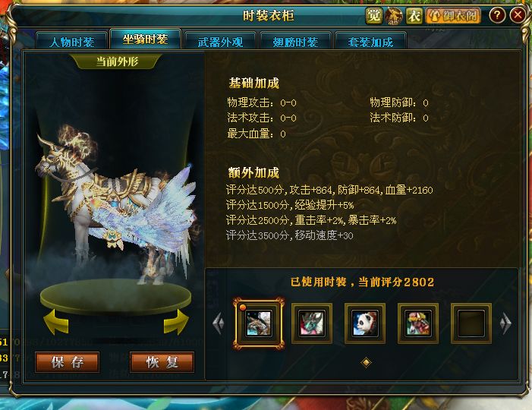
Task: Open the 套装加成 tab
Action: (370, 42)
